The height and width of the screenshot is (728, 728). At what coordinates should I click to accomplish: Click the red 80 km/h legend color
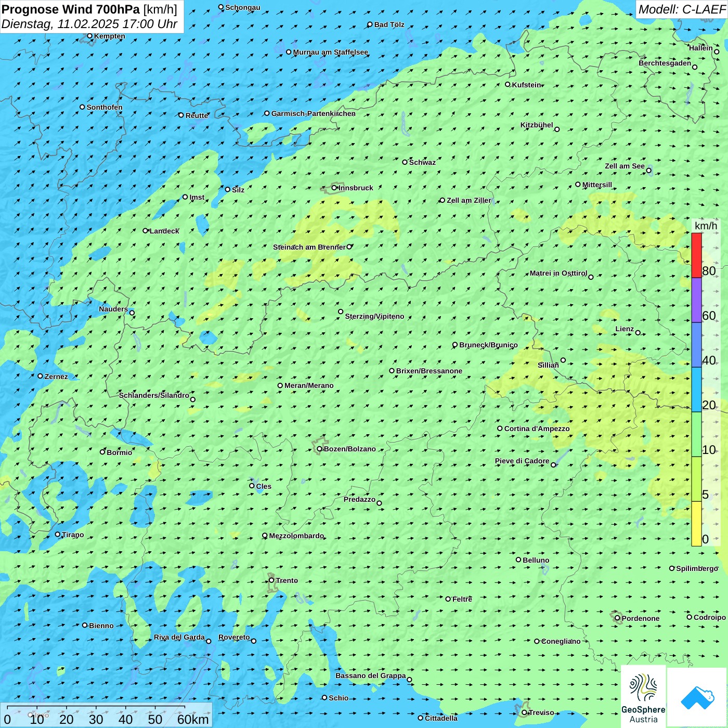click(696, 255)
